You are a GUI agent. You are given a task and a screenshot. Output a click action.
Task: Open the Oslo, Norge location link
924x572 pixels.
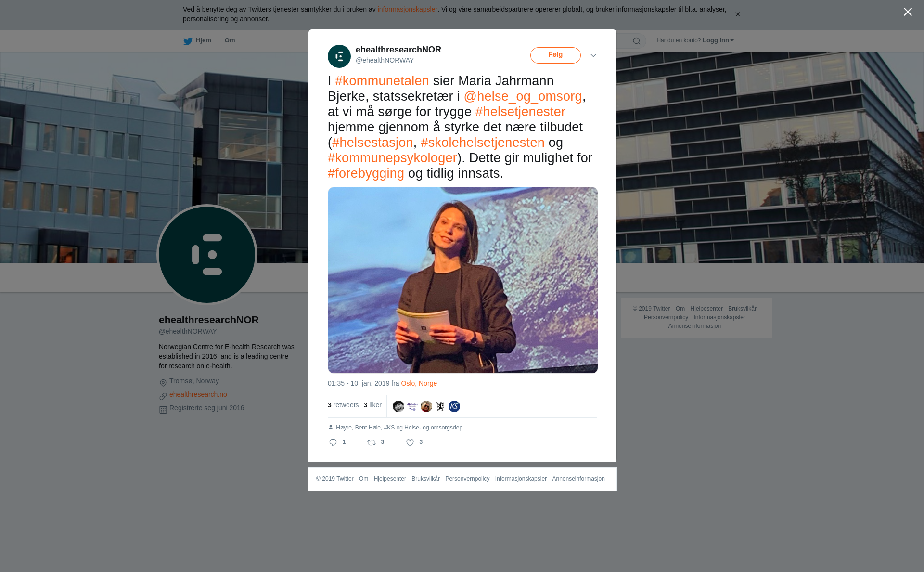(419, 383)
